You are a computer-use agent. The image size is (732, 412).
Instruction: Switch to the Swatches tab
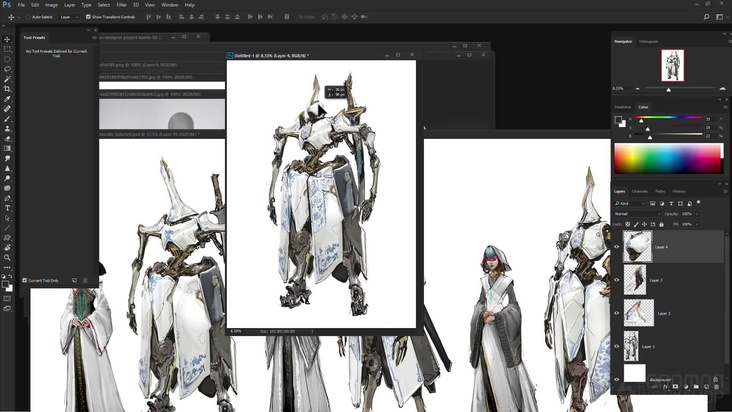pyautogui.click(x=622, y=107)
